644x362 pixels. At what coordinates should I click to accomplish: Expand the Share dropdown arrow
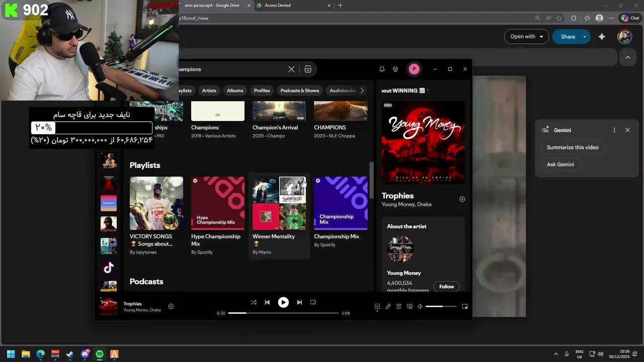pos(585,37)
